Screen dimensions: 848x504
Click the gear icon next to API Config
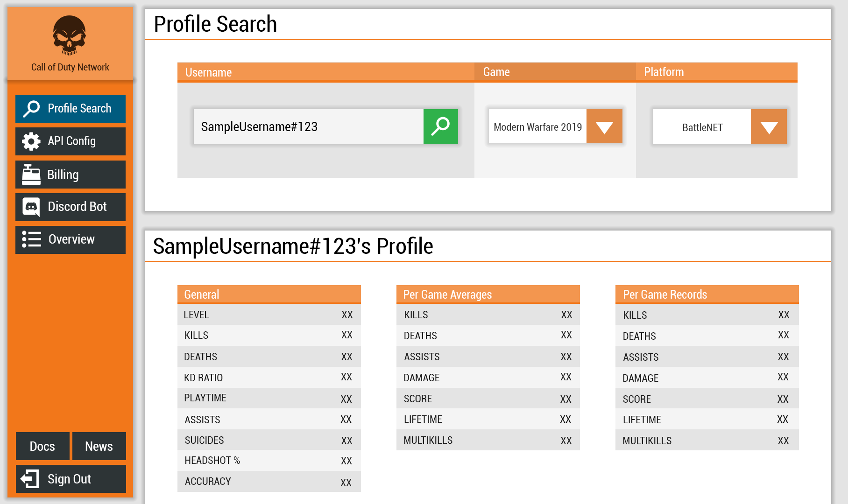coord(31,141)
